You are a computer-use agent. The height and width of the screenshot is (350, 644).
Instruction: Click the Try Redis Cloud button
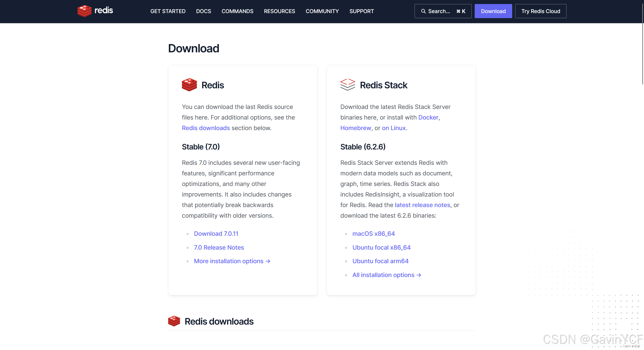click(x=540, y=11)
